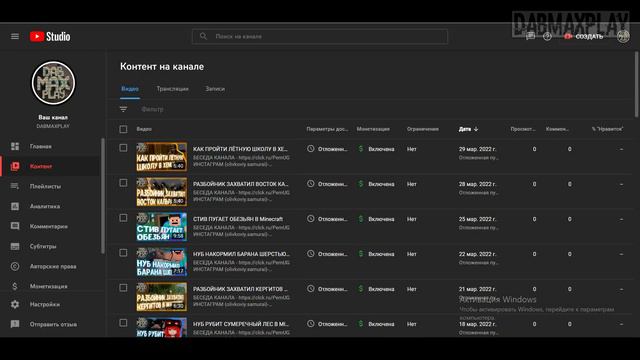The image size is (640, 360).
Task: Click the scheduled clock icon for НУБ НАКОРМИЛ БАРАНА
Action: pos(311,253)
